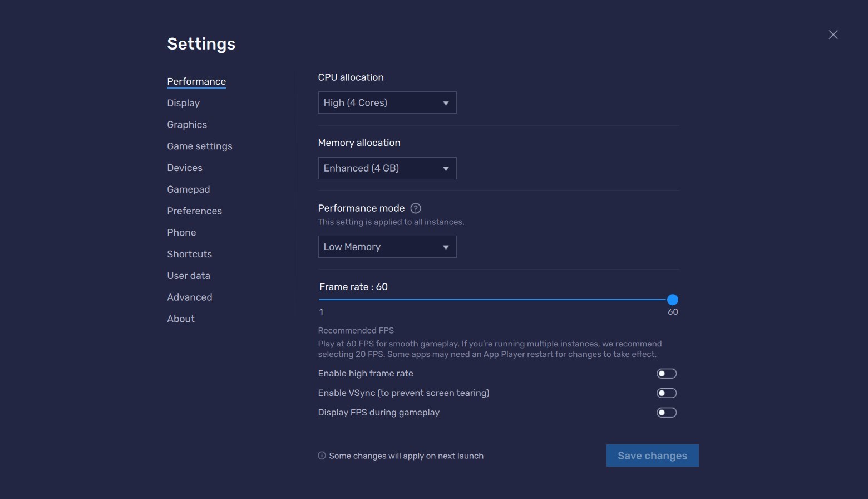Click the Frame rate : 60 label
This screenshot has height=499, width=868.
(x=353, y=287)
